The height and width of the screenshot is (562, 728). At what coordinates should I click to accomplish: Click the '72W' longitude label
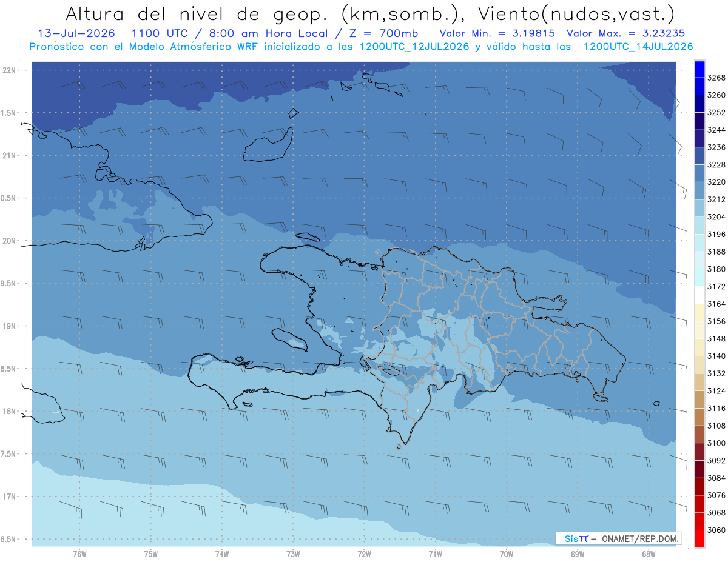(364, 554)
